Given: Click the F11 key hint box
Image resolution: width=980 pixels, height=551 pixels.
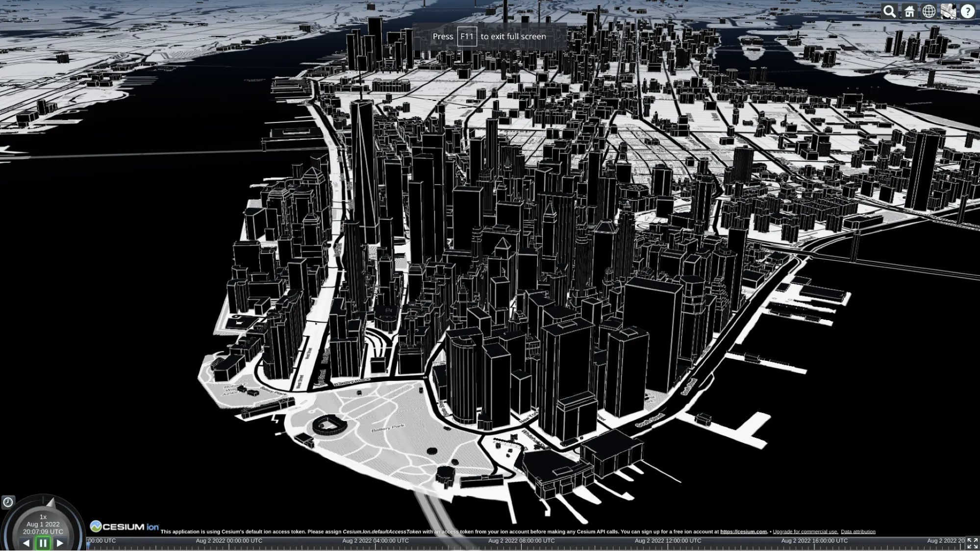Looking at the screenshot, I should [467, 36].
